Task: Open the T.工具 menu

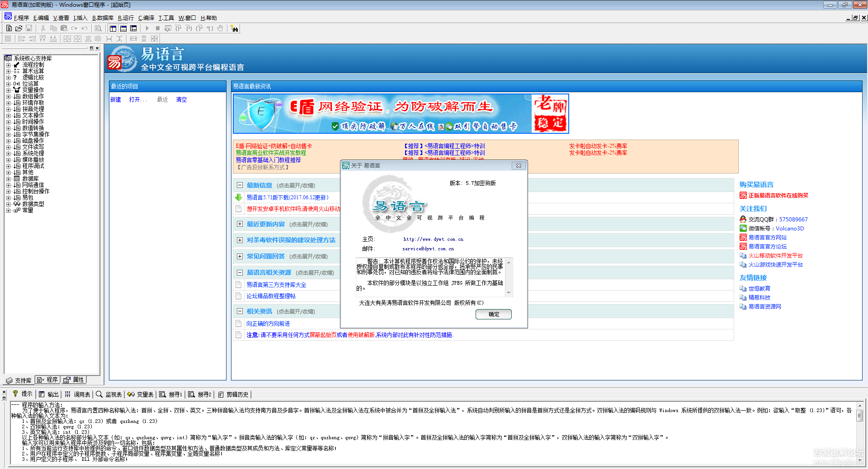Action: tap(166, 18)
